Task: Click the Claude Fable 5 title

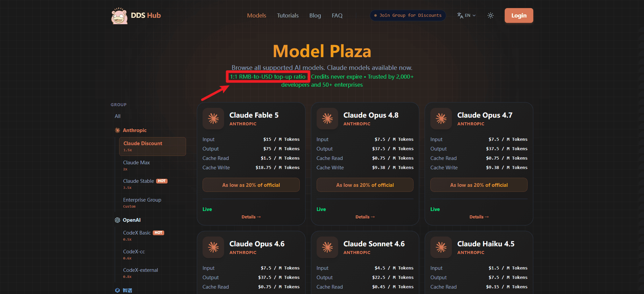Action: 254,115
